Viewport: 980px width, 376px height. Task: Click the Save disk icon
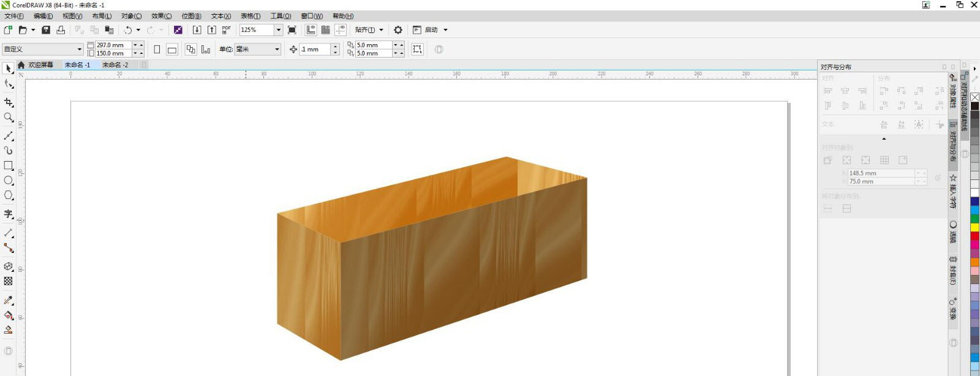click(46, 30)
